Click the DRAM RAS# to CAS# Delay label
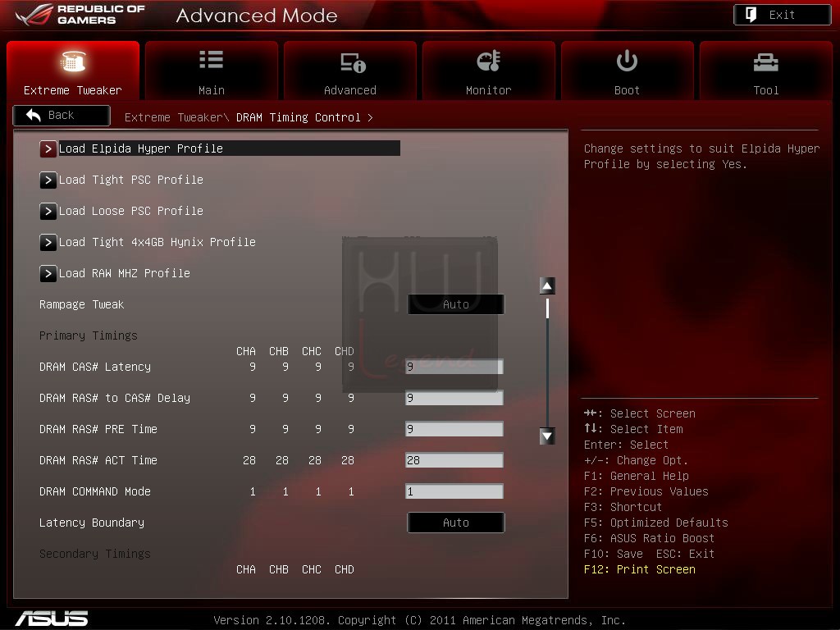The image size is (840, 630). 115,398
